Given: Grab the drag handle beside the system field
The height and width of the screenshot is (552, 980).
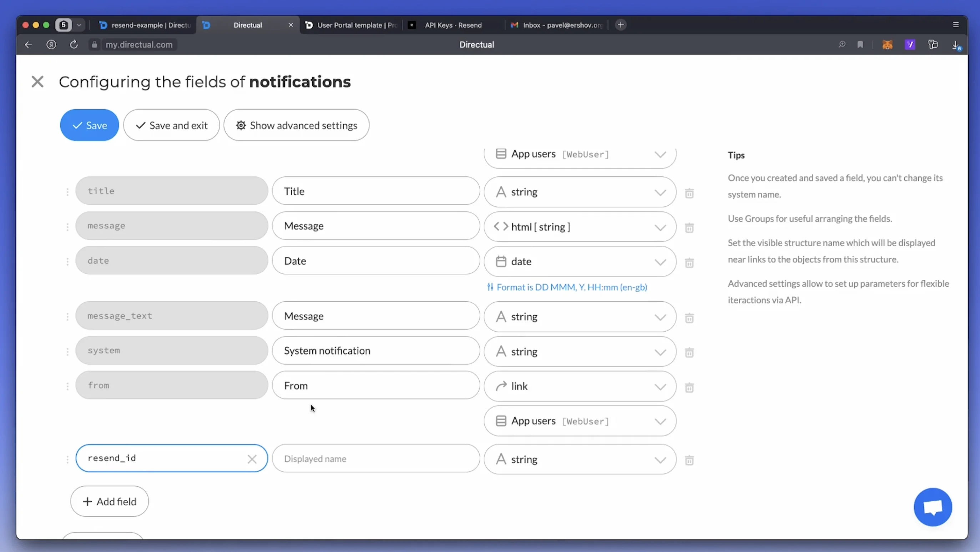Looking at the screenshot, I should click(67, 352).
